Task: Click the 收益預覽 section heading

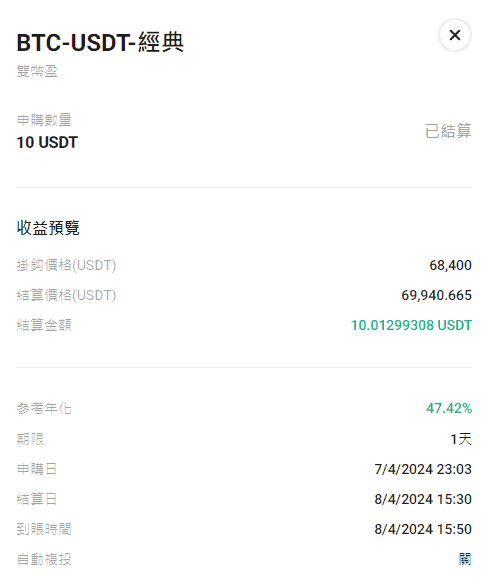Action: pyautogui.click(x=48, y=228)
